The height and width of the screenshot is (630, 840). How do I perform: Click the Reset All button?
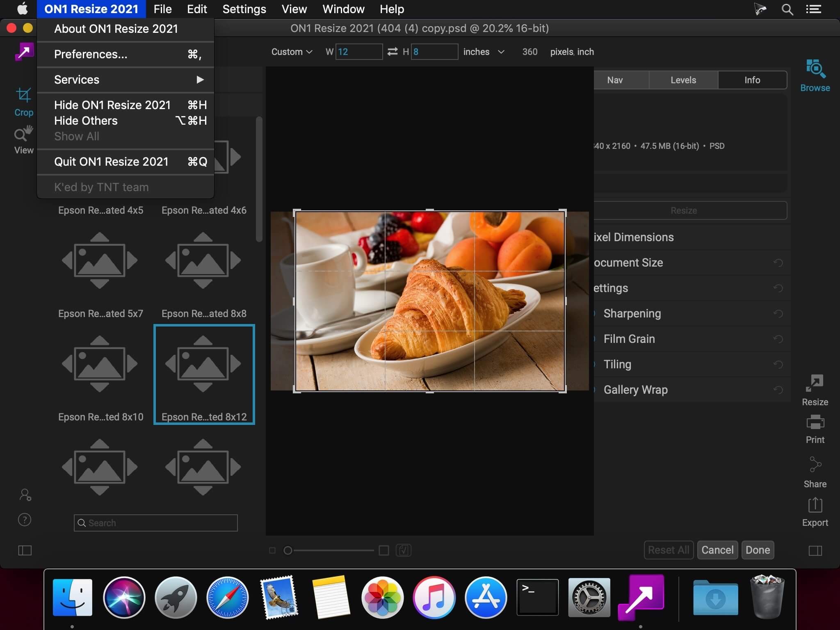(669, 550)
